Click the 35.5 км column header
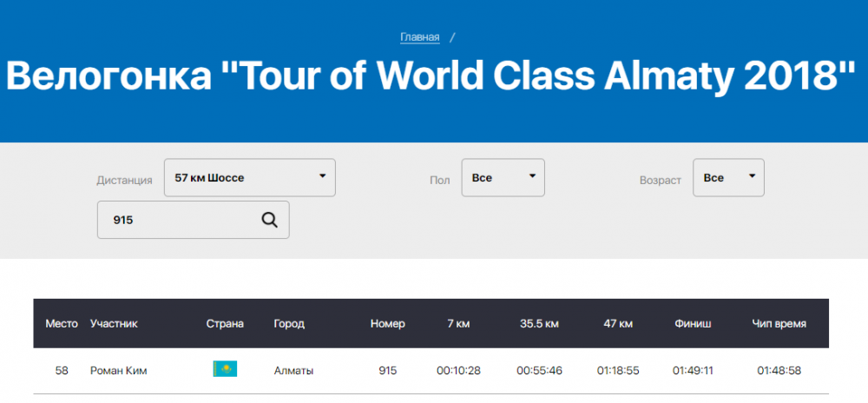The width and height of the screenshot is (868, 403). (x=539, y=324)
